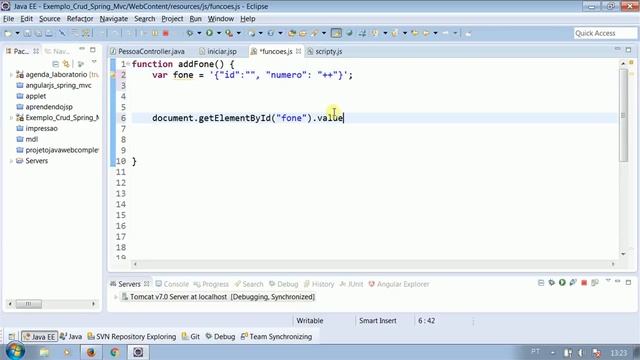The height and width of the screenshot is (360, 640).
Task: Expand Tomcat v7.0 Server entry
Action: tap(116, 297)
